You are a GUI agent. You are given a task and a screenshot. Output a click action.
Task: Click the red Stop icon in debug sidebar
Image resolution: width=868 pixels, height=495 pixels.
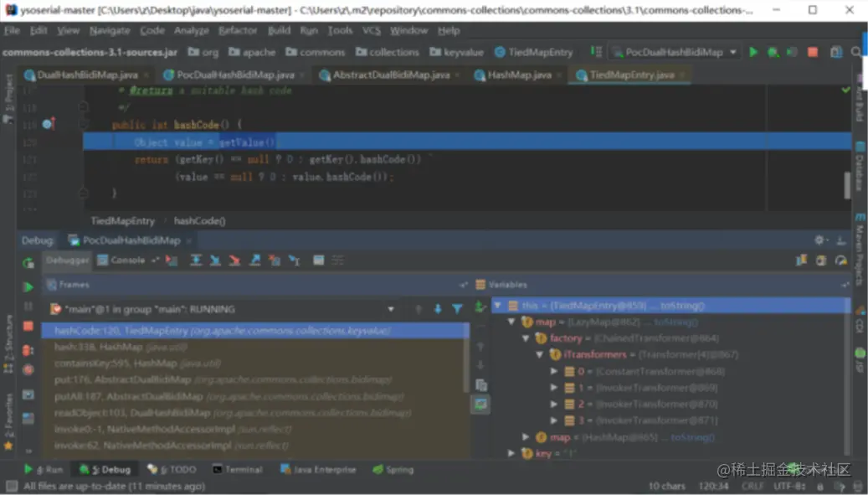coord(28,326)
